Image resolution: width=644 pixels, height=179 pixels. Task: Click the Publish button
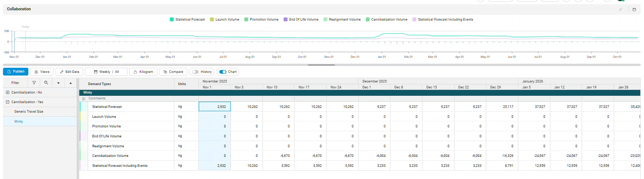(16, 71)
